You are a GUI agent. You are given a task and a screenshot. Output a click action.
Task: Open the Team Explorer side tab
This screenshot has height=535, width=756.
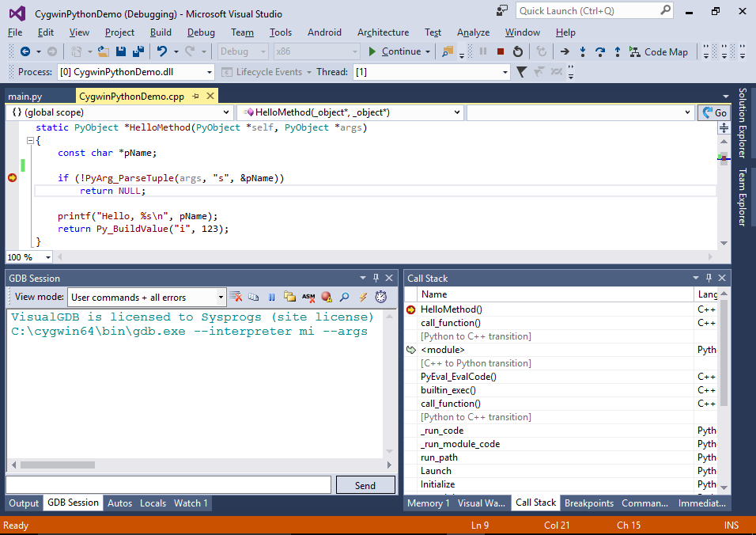click(x=743, y=197)
